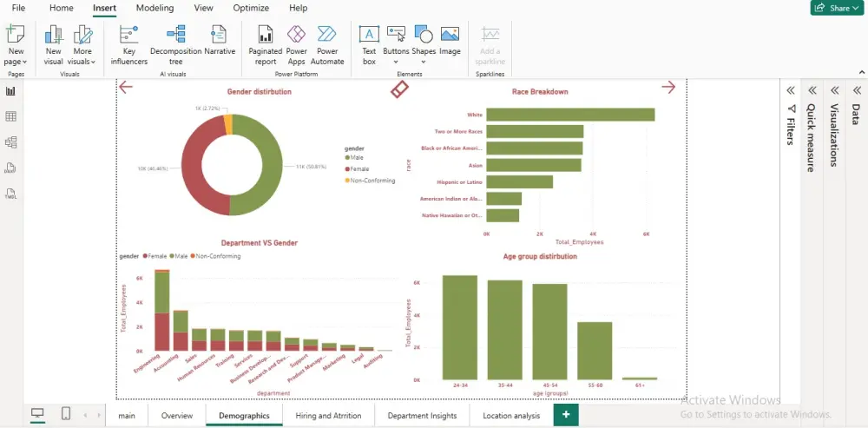The image size is (868, 428).
Task: Switch to the Optimize ribbon tab
Action: [x=251, y=8]
